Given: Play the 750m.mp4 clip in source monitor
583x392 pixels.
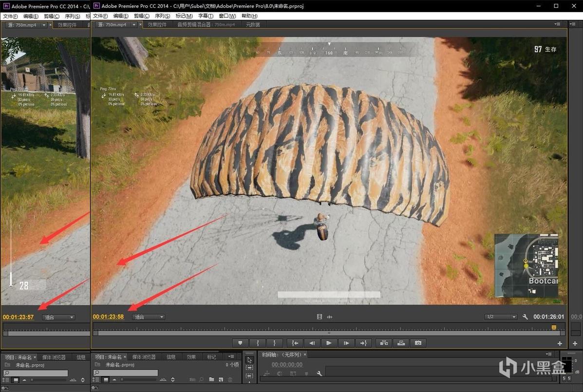Looking at the screenshot, I should click(x=329, y=343).
